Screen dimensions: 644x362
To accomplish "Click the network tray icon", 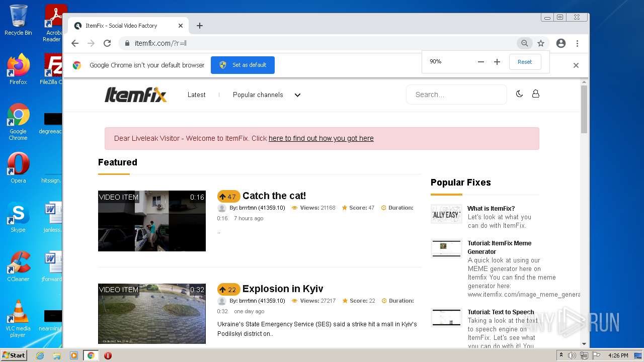I will pos(584,355).
